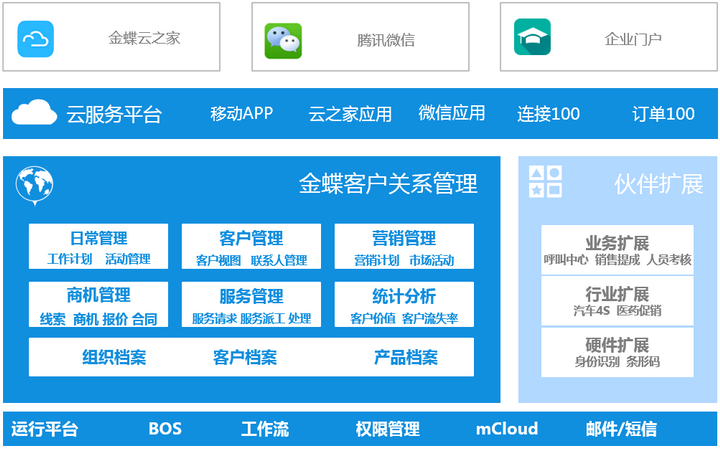Image resolution: width=720 pixels, height=449 pixels.
Task: Open the 服务管理 module heading
Action: (251, 297)
